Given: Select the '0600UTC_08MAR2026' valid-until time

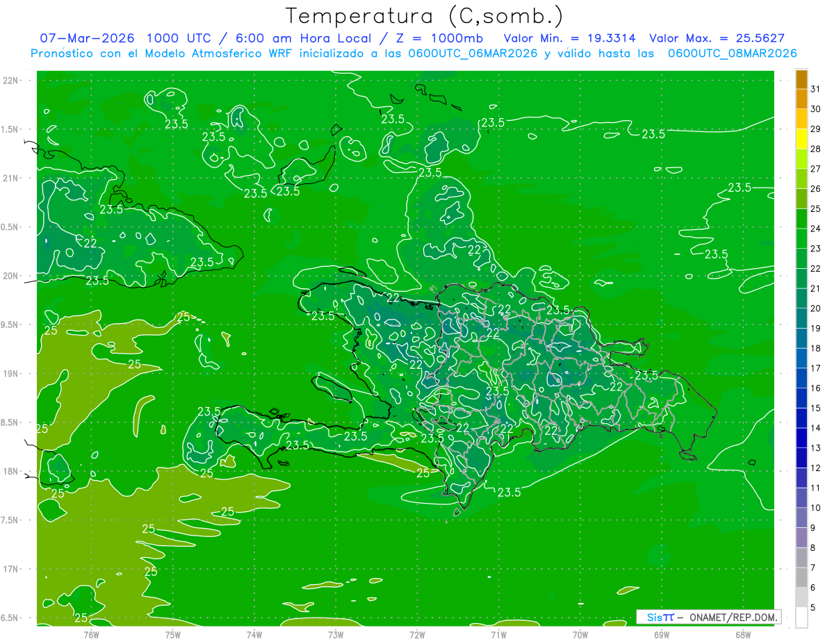Looking at the screenshot, I should [x=732, y=53].
